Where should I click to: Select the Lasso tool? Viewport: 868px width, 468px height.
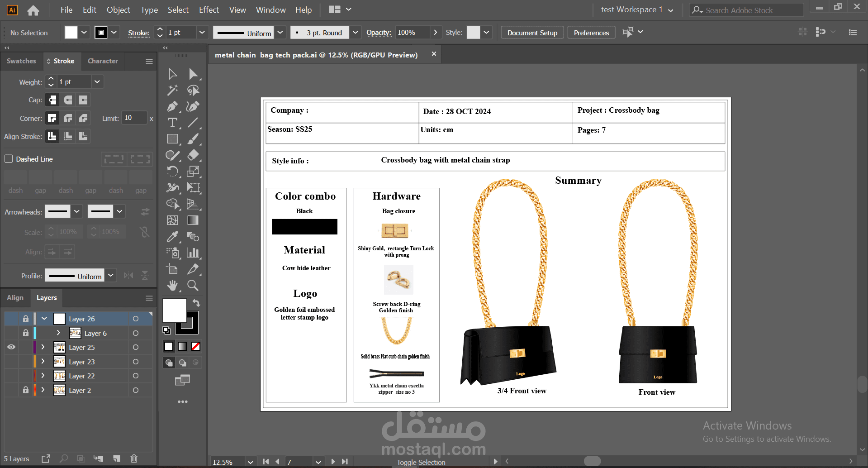193,90
